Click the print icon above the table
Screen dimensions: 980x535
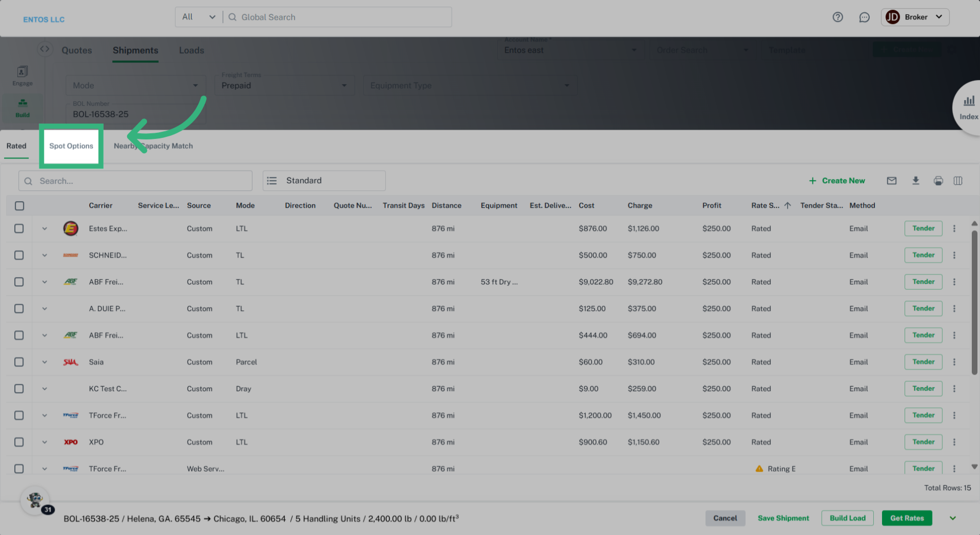pyautogui.click(x=938, y=181)
